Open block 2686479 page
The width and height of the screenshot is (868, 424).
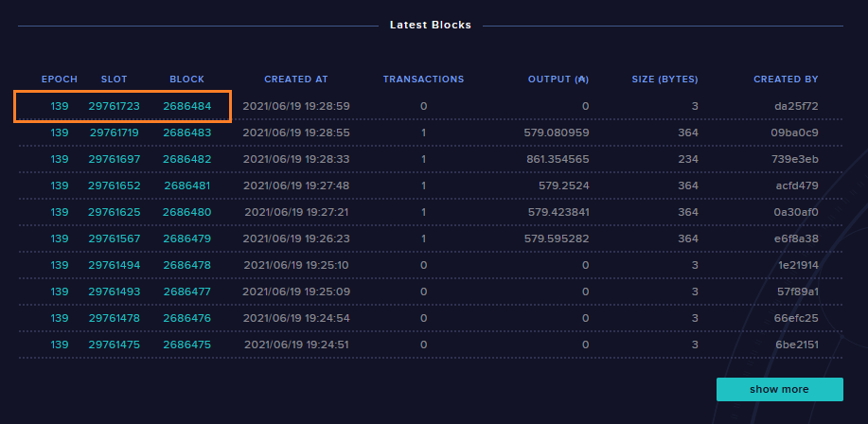(186, 238)
